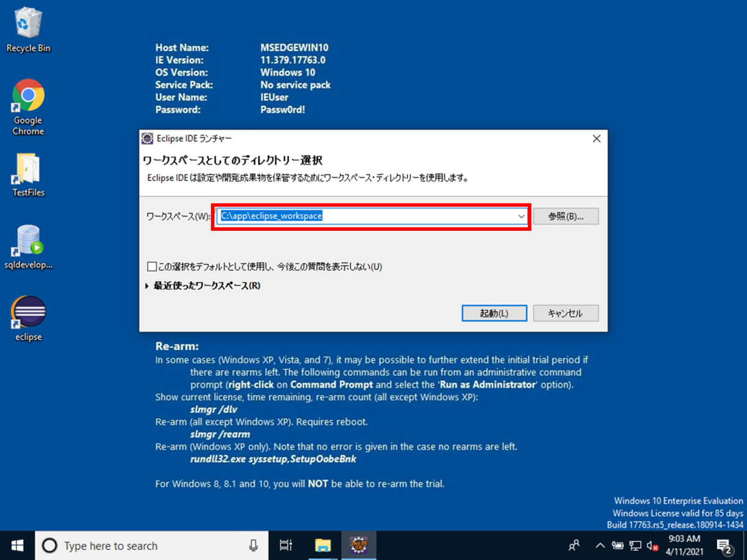Image resolution: width=747 pixels, height=560 pixels.
Task: Show hidden system tray icons
Action: 600,546
